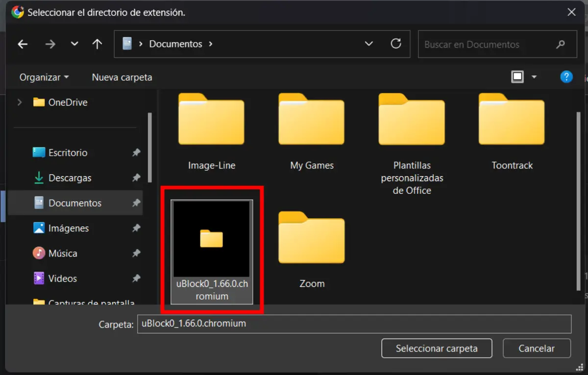
Task: Open the Image-Line folder
Action: (212, 120)
